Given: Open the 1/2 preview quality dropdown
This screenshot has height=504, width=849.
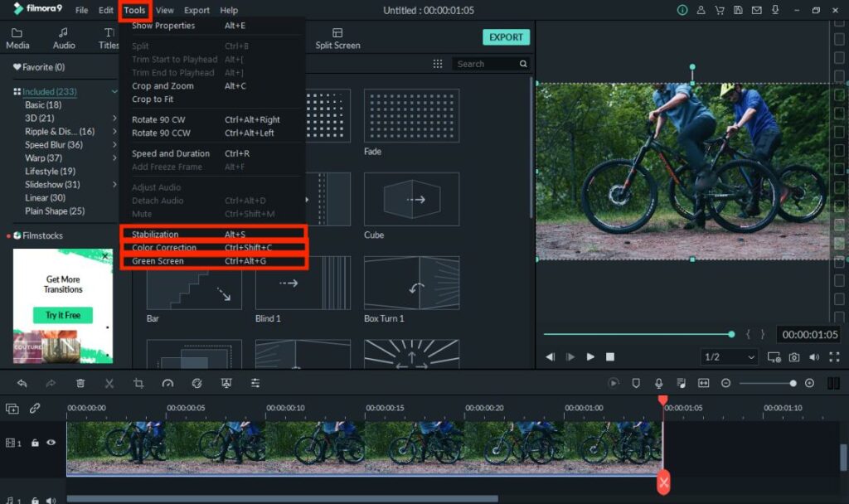Looking at the screenshot, I should pyautogui.click(x=729, y=357).
